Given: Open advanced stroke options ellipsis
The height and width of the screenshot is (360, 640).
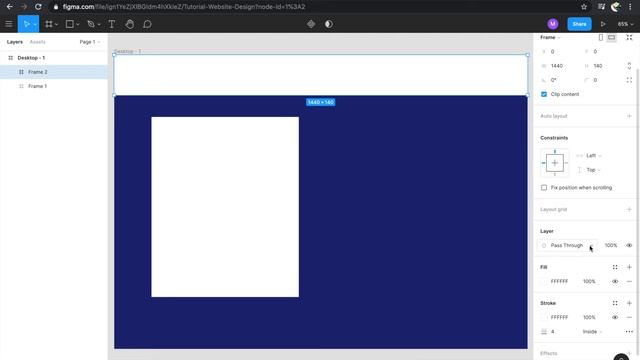Looking at the screenshot, I should (629, 331).
